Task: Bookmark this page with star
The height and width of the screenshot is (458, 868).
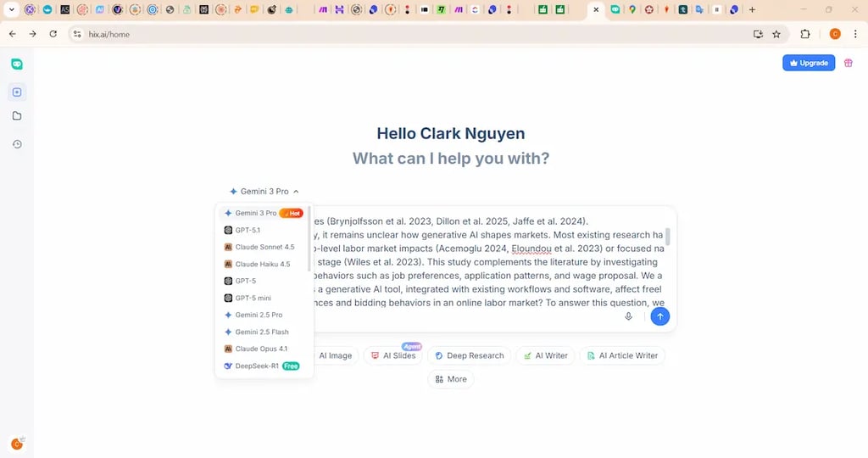Action: (x=776, y=34)
